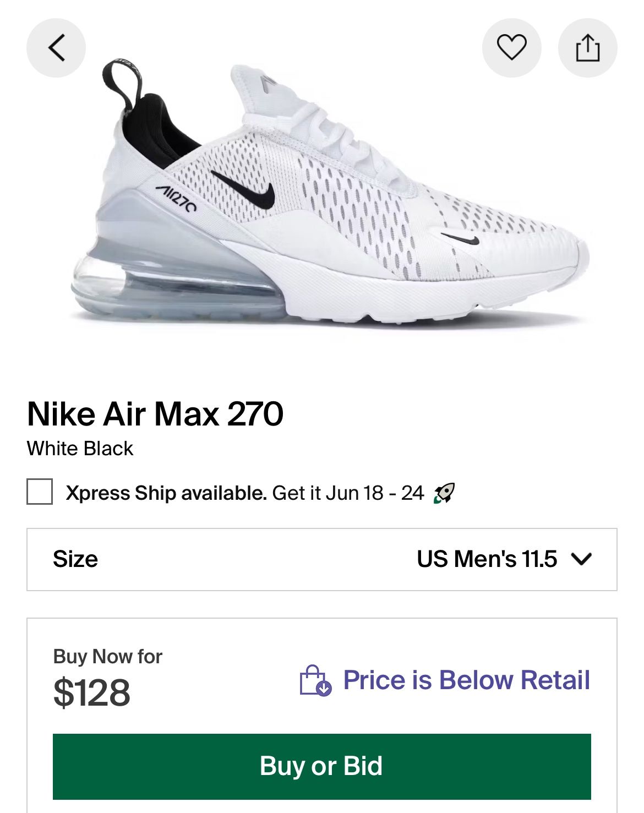Favorite the shoe with the heart icon
The height and width of the screenshot is (813, 644).
click(x=511, y=48)
